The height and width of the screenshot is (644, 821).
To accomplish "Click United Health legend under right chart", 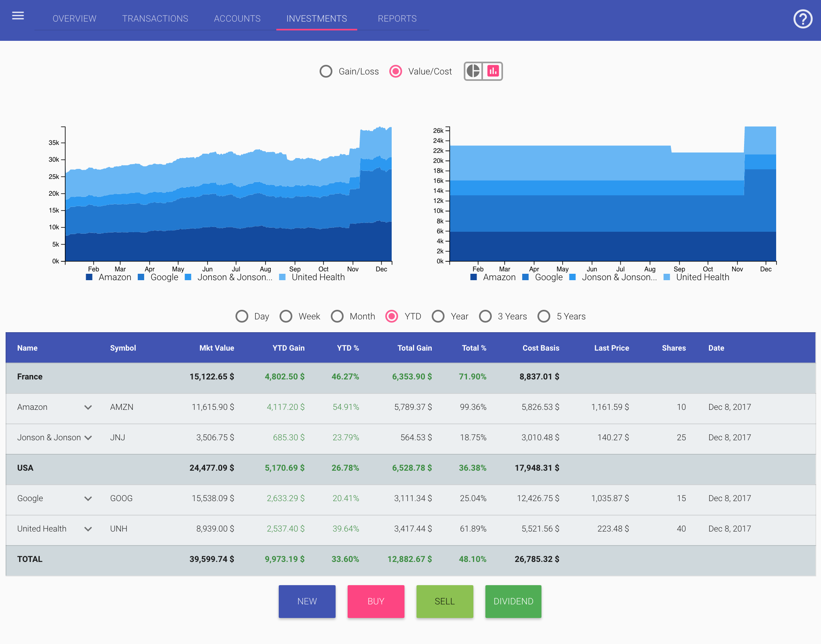I will click(702, 277).
